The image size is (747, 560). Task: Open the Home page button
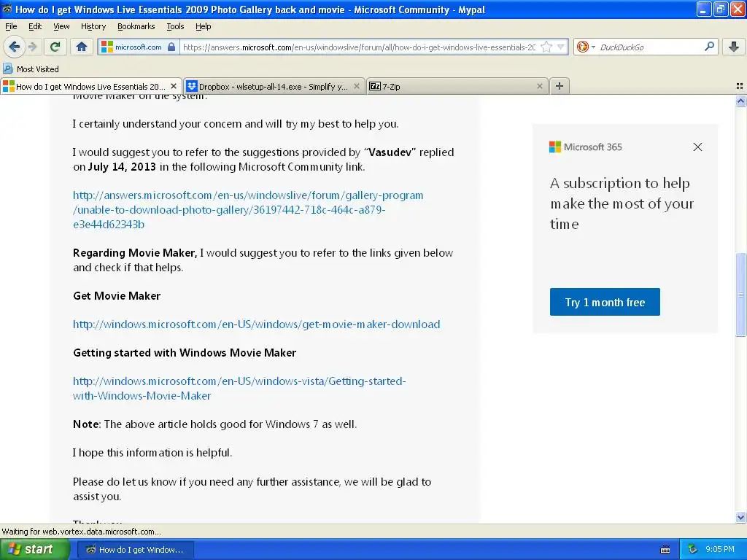point(82,47)
